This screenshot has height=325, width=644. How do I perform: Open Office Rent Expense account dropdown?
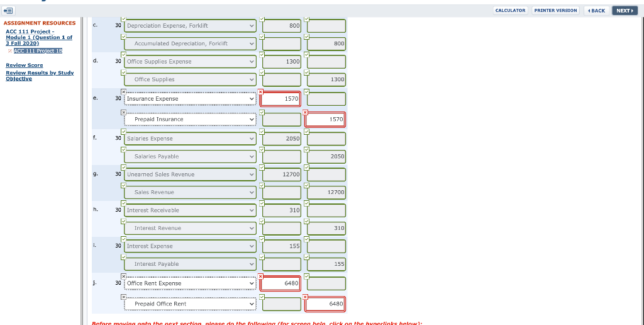pos(190,283)
